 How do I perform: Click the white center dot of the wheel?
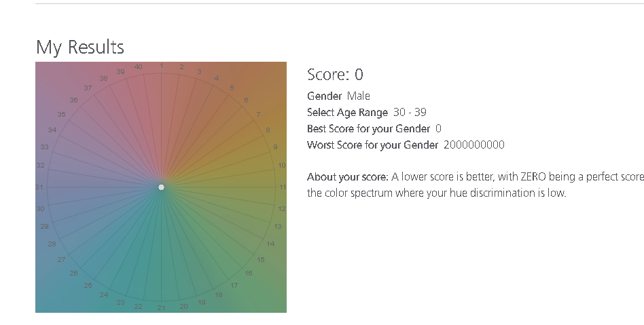(161, 187)
